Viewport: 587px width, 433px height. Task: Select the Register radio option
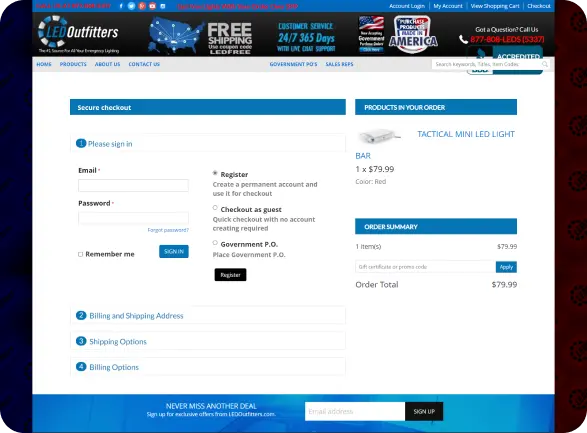click(215, 173)
